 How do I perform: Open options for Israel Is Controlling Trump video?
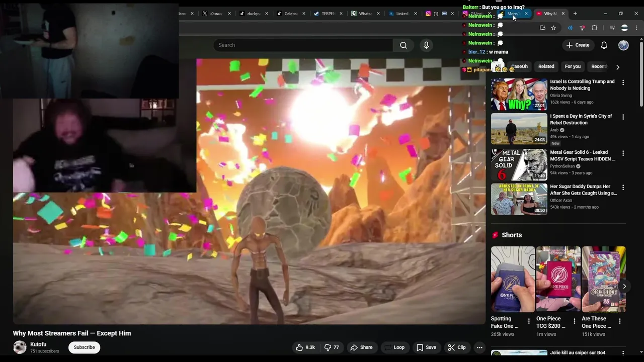click(x=623, y=82)
